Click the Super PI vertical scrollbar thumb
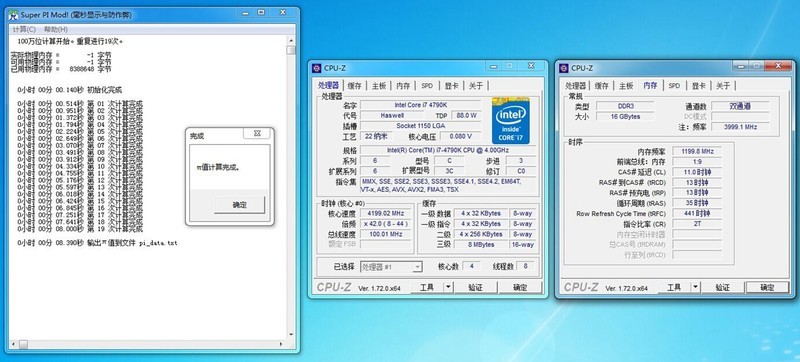Image resolution: width=800 pixels, height=362 pixels. click(x=291, y=50)
